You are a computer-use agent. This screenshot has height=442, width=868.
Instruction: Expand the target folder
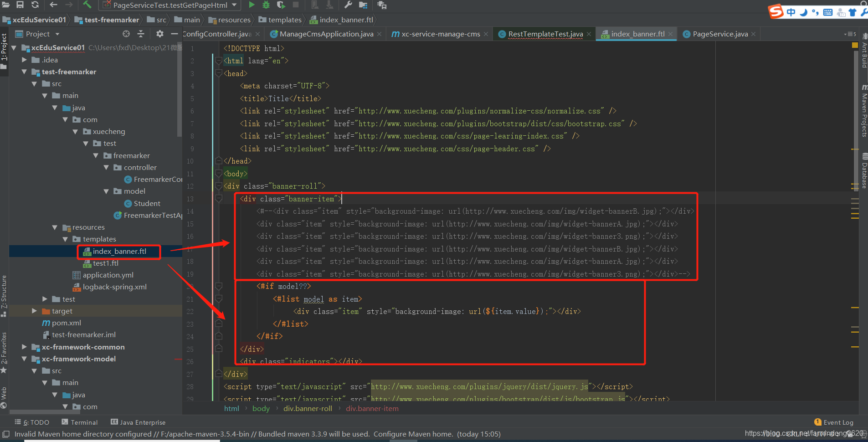(x=34, y=311)
